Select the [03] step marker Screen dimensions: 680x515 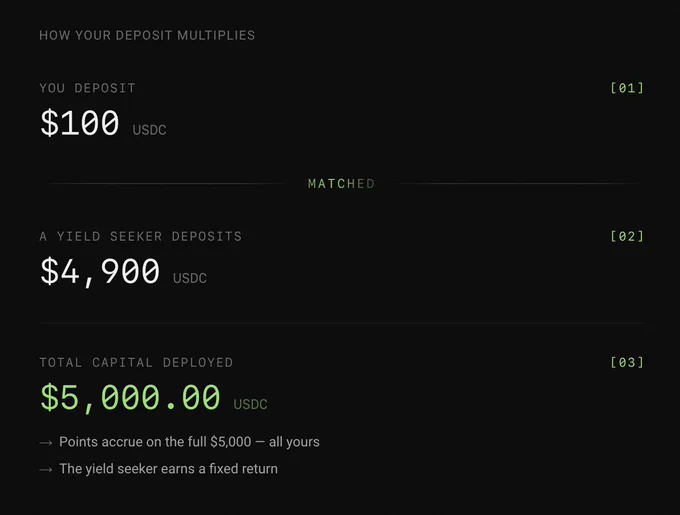[627, 362]
